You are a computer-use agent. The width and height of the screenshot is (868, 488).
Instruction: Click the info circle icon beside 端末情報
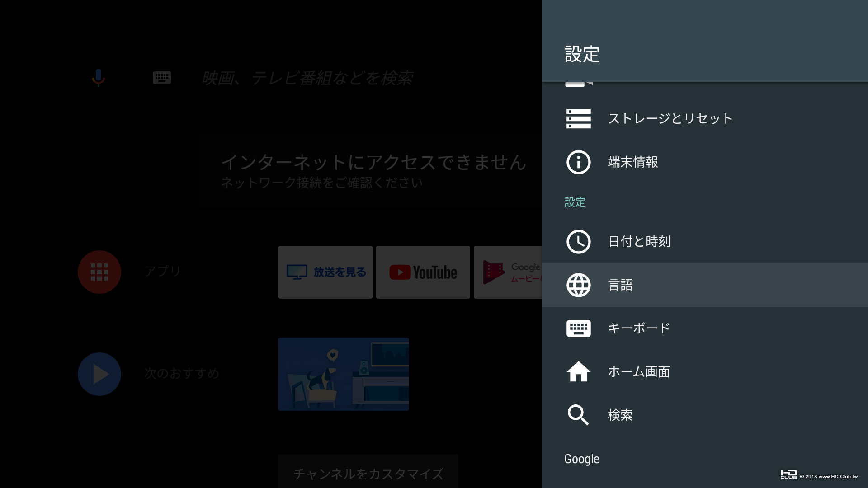578,162
